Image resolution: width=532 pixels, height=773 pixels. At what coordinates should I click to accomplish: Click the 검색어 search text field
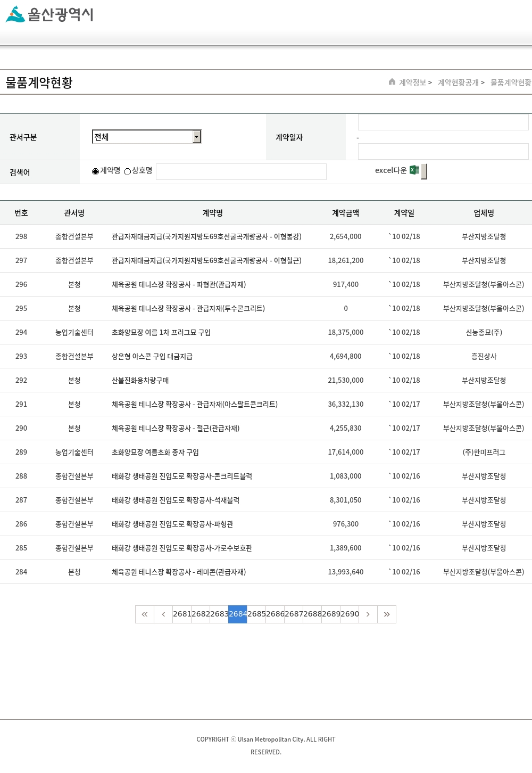tap(241, 171)
